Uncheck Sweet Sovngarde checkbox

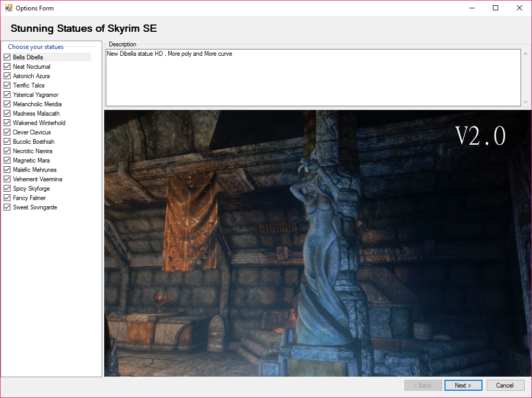(7, 207)
